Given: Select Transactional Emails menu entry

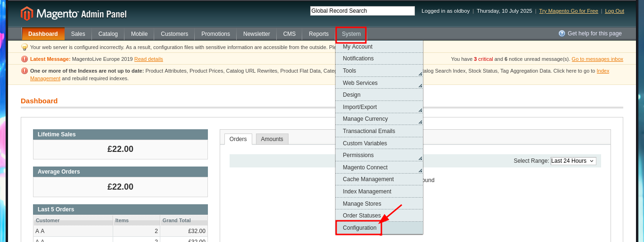Looking at the screenshot, I should (x=379, y=131).
